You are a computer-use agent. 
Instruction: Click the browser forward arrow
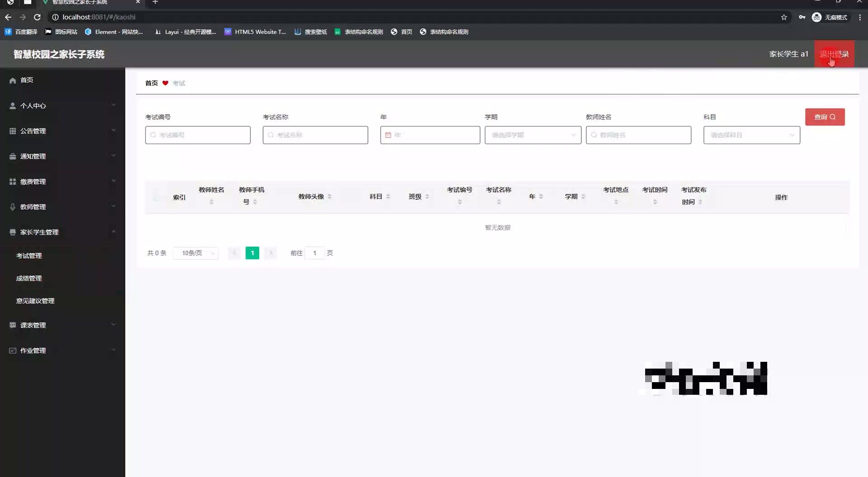coord(23,17)
